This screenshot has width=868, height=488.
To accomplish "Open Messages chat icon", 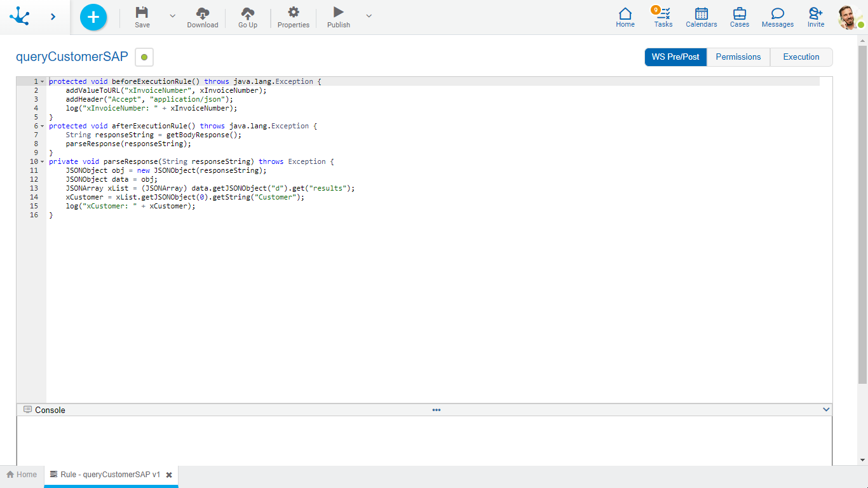I will point(777,14).
